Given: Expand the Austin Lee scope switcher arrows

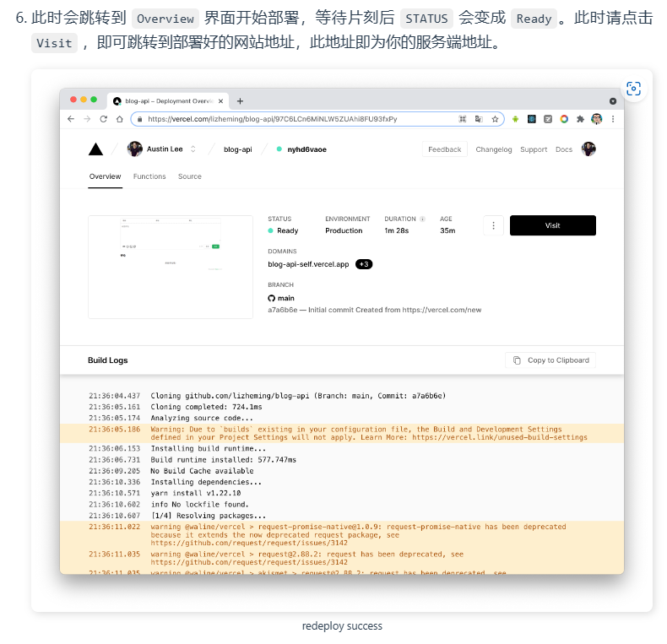Looking at the screenshot, I should 193,149.
